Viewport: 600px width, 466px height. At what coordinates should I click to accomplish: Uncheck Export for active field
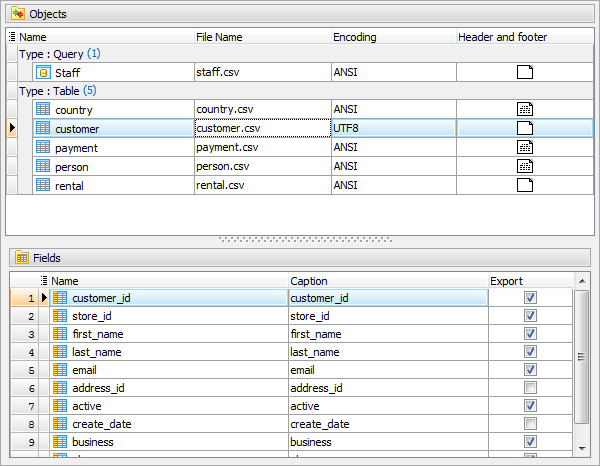pos(530,406)
